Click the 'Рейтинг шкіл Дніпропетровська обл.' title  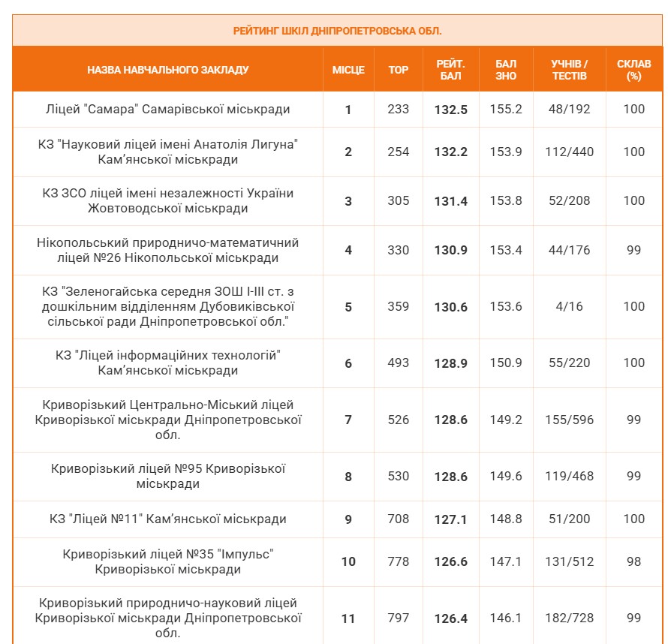point(337,31)
